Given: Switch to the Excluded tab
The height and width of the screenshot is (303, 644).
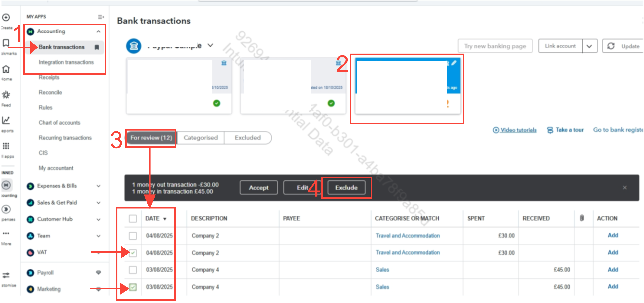Looking at the screenshot, I should click(247, 138).
